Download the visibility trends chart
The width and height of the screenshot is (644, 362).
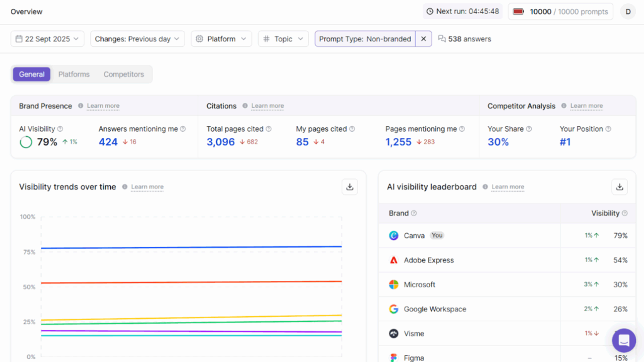pos(350,187)
